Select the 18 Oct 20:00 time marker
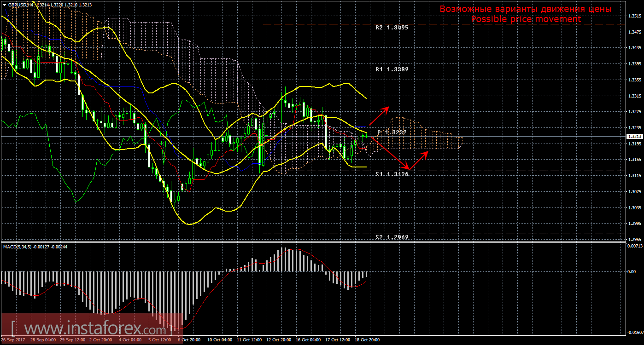The width and height of the screenshot is (644, 345). [x=367, y=340]
